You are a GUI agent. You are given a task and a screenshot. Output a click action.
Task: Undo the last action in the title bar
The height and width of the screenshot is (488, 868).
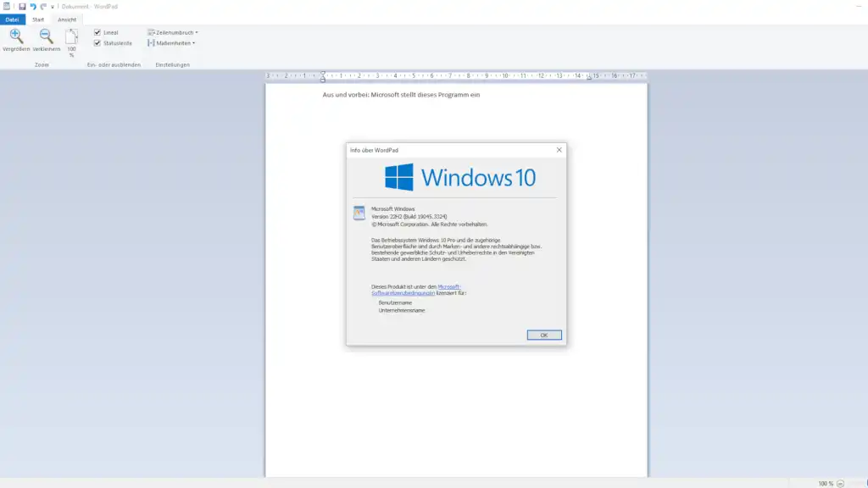click(x=33, y=7)
